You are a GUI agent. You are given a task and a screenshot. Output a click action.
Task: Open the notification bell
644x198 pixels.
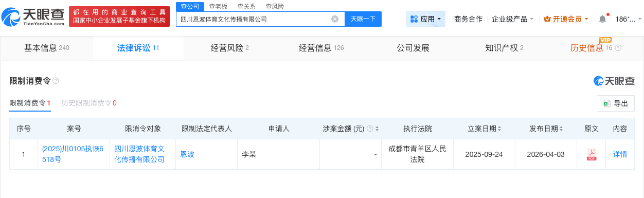tap(602, 19)
